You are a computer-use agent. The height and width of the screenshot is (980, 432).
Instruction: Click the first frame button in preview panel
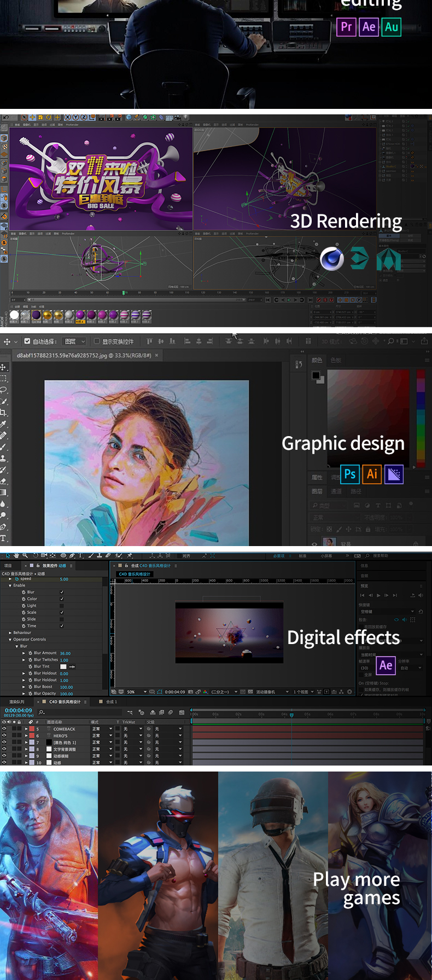point(362,595)
